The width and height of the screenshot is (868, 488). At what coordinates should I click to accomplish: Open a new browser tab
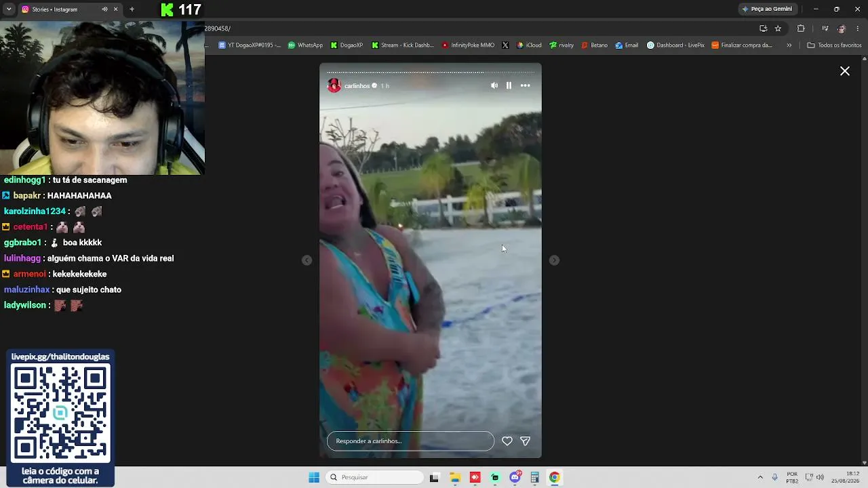pyautogui.click(x=132, y=9)
